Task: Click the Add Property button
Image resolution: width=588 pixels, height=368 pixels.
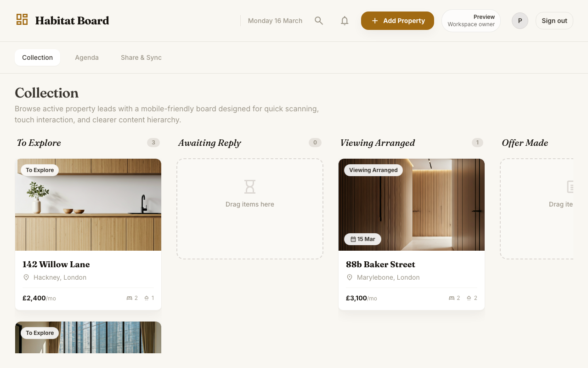Action: (397, 21)
